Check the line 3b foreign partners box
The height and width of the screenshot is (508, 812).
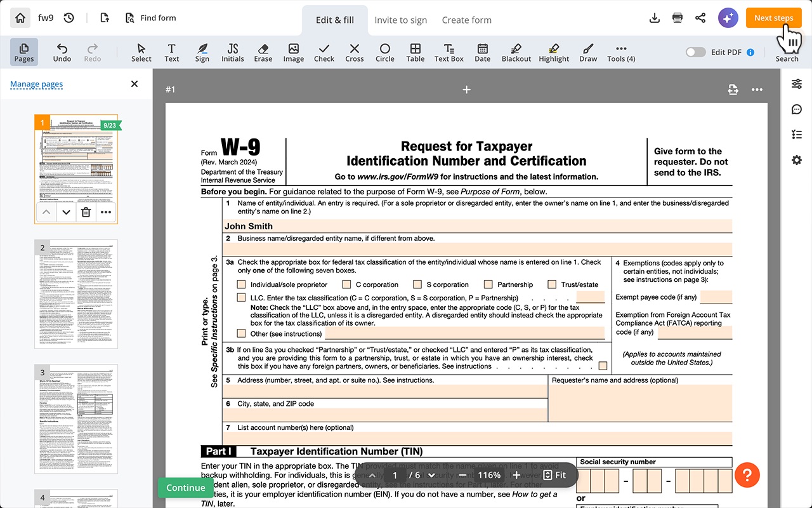[x=603, y=366]
